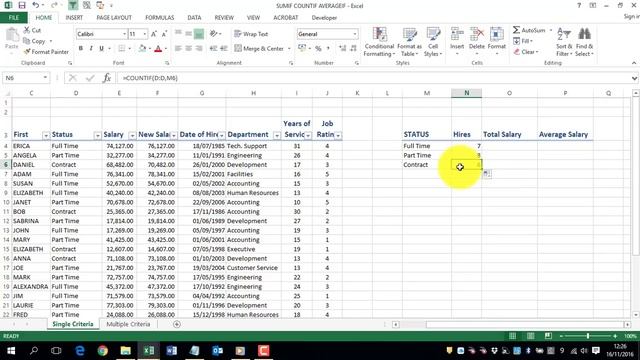This screenshot has width=640, height=360.
Task: Click the Copy icon in Clipboard group
Action: click(x=27, y=41)
